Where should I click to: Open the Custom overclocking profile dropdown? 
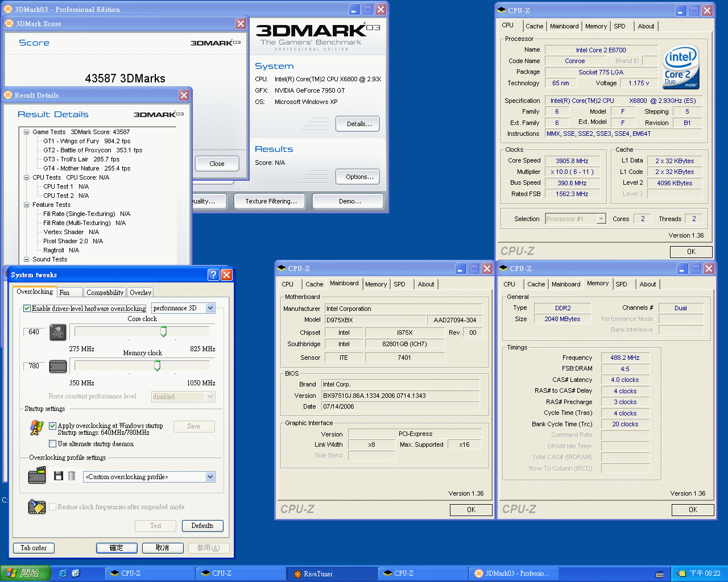210,477
